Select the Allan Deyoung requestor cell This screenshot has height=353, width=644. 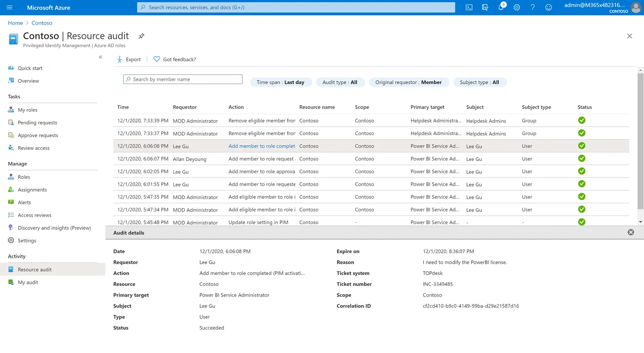tap(190, 159)
